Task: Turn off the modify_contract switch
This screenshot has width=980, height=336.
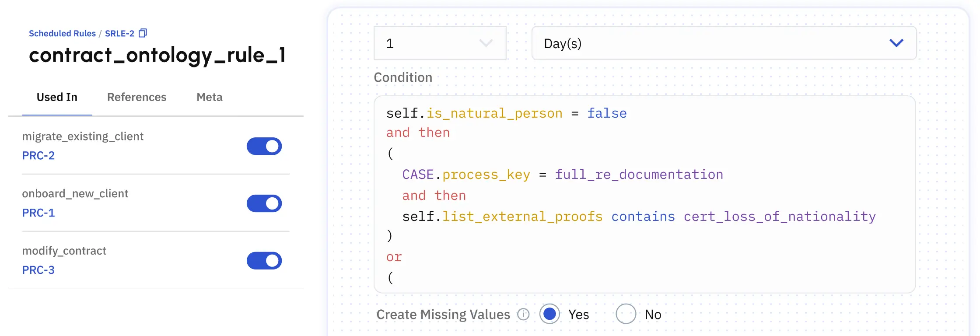Action: pyautogui.click(x=264, y=261)
